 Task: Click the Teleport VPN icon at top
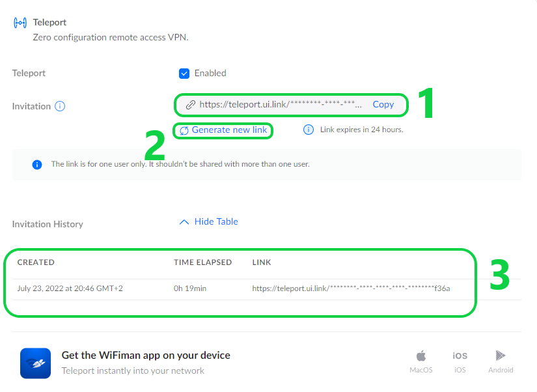coord(20,23)
